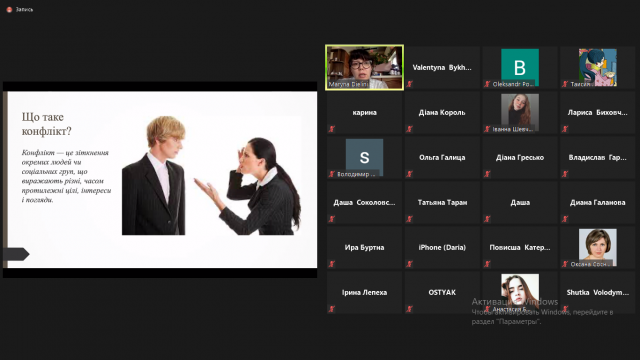Click the dark arrow shape on slide

pyautogui.click(x=16, y=254)
